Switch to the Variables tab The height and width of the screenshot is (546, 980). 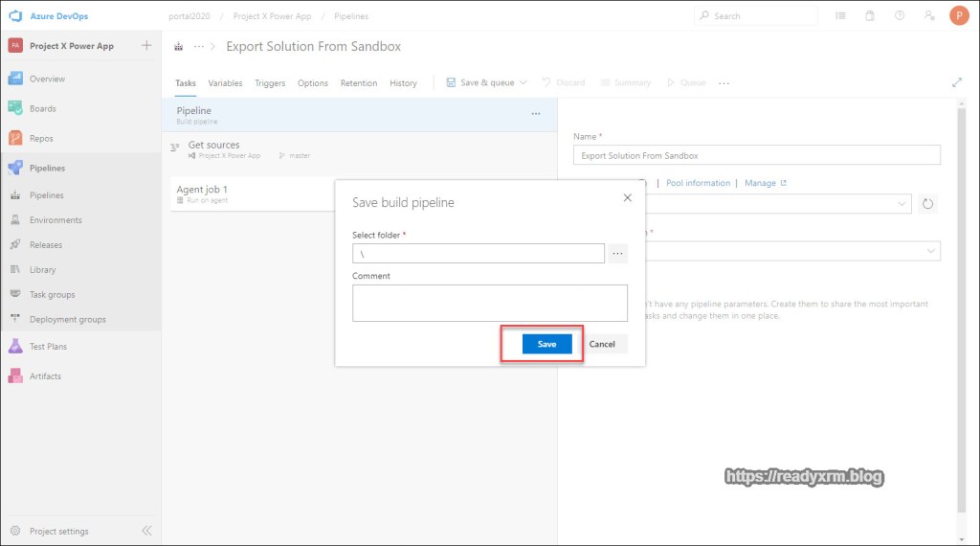225,83
